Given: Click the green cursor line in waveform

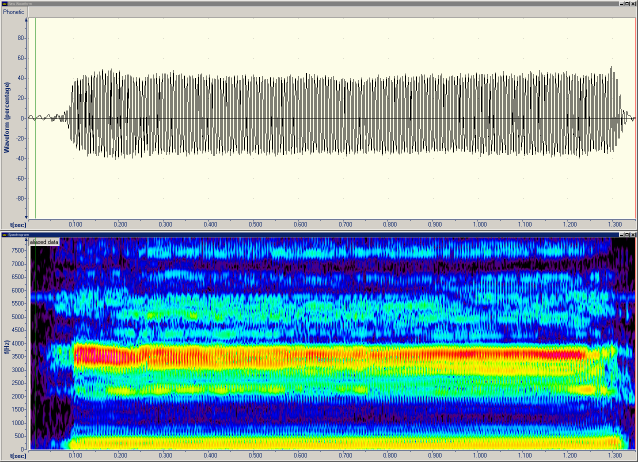Looking at the screenshot, I should point(36,118).
